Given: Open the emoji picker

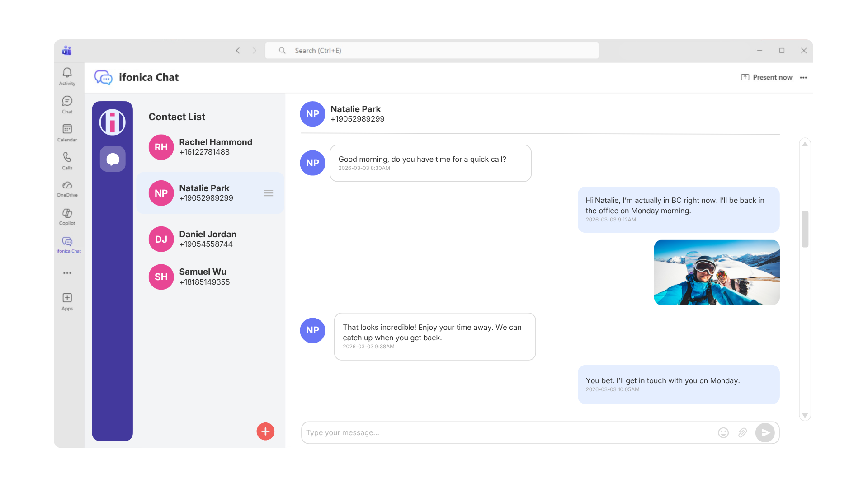Looking at the screenshot, I should point(723,432).
